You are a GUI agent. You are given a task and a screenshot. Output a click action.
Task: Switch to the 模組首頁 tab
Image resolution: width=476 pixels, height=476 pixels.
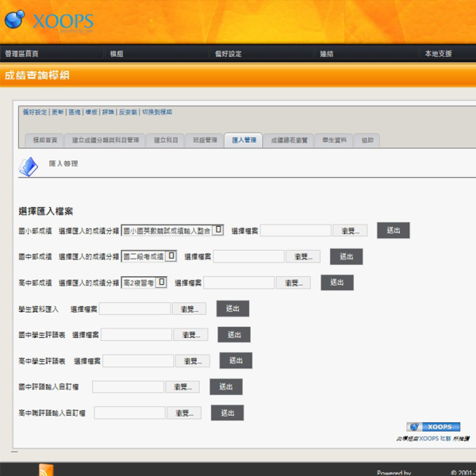coord(45,140)
